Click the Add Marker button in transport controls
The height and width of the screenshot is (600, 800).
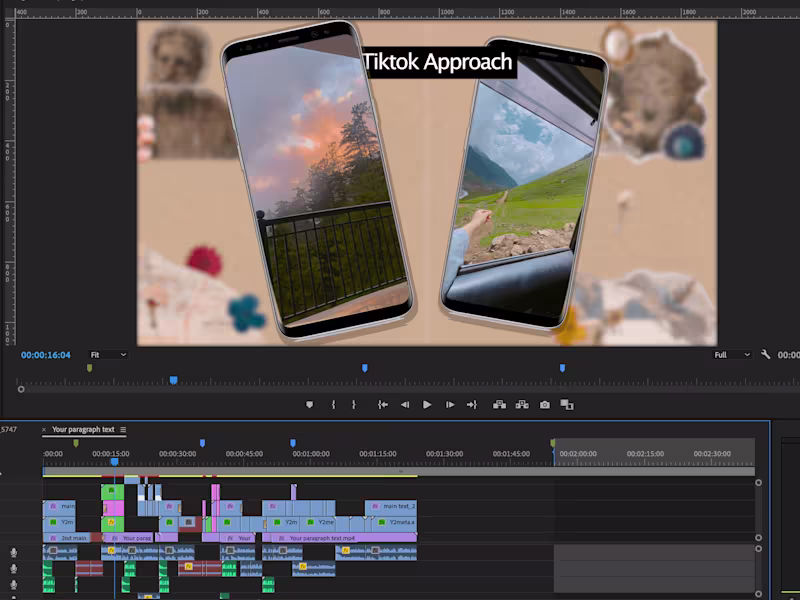pyautogui.click(x=309, y=405)
